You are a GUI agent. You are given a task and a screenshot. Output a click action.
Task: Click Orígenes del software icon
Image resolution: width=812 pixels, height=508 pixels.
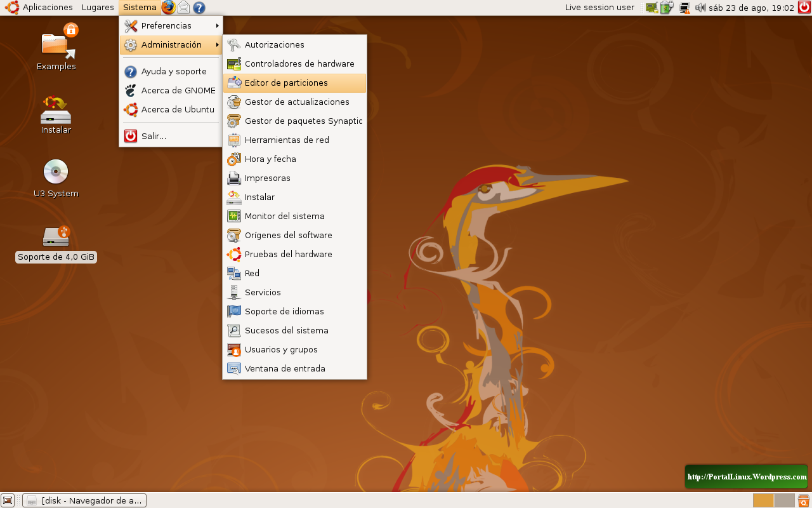(234, 236)
